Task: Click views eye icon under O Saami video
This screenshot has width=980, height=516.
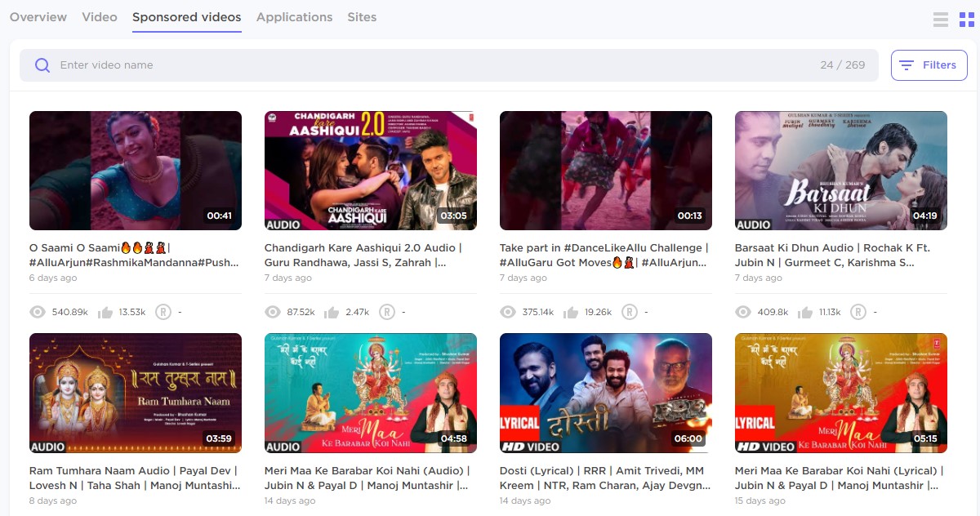Action: [x=37, y=312]
